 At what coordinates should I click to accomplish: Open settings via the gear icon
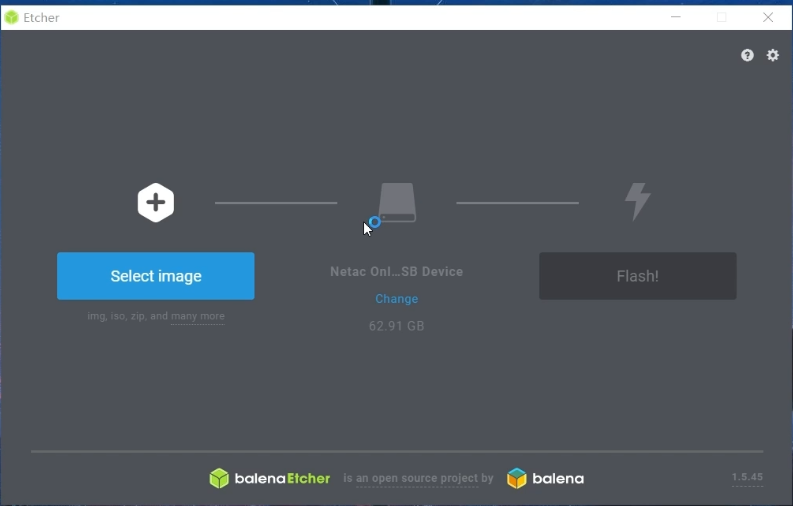[x=773, y=56]
